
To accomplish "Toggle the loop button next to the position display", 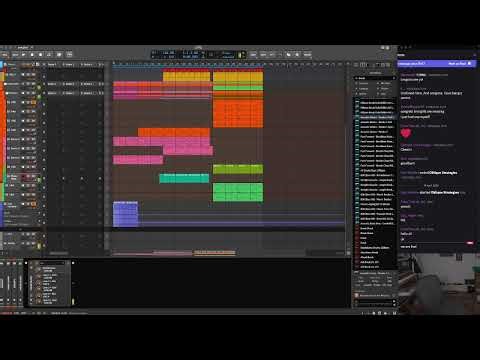I will [x=211, y=54].
